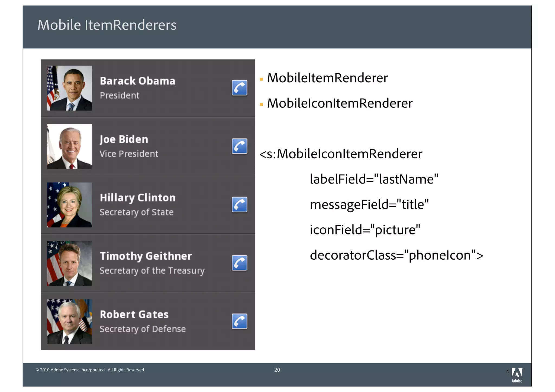The image size is (555, 392).
Task: Click the Secretary of State subtitle
Action: [x=137, y=212]
